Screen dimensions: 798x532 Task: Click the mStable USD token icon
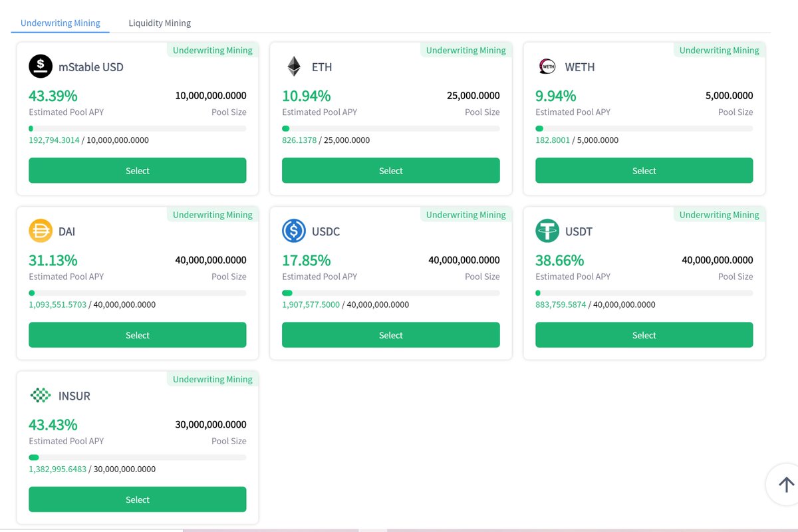41,66
